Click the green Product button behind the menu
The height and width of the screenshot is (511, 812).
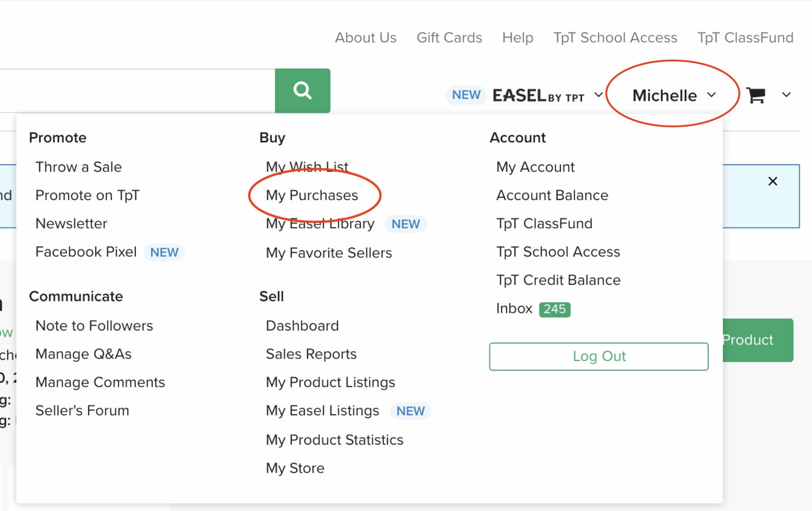coord(758,340)
